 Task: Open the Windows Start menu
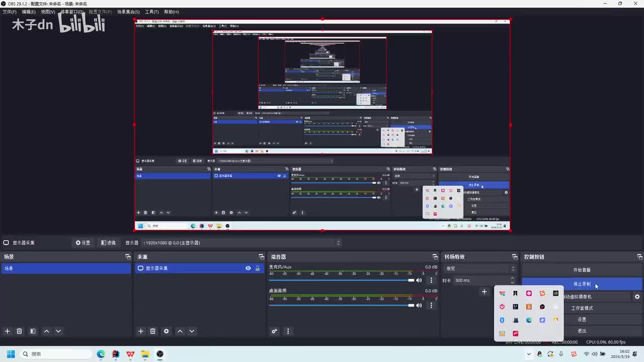click(11, 354)
